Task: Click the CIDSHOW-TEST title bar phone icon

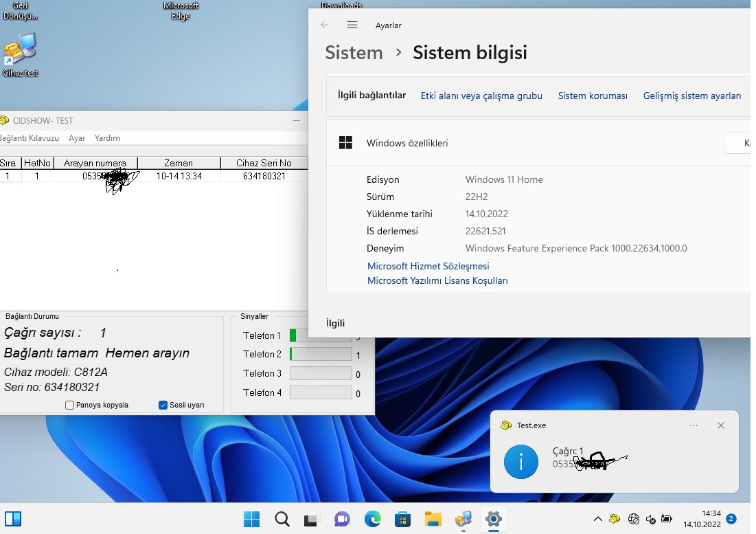Action: (x=4, y=120)
